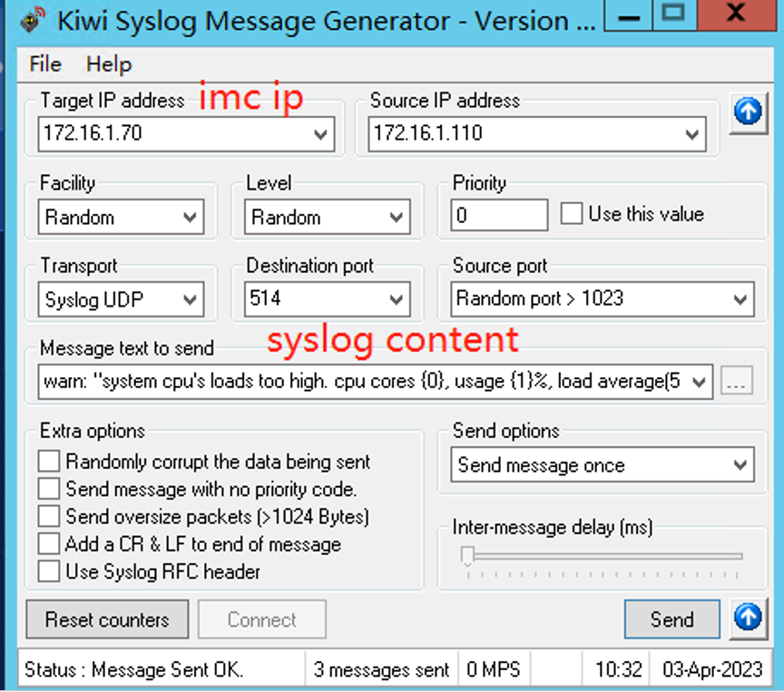Image resolution: width=784 pixels, height=692 pixels.
Task: Click the Send button
Action: (x=672, y=619)
